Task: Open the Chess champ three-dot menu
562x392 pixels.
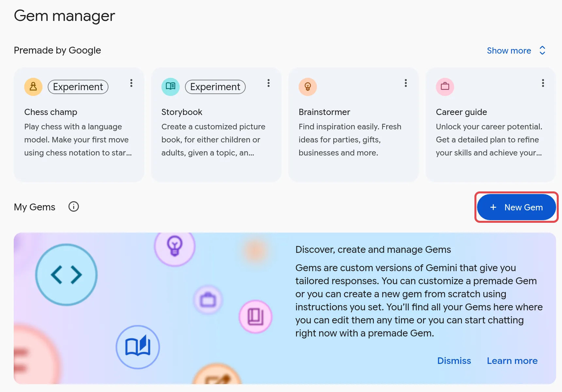Action: click(x=131, y=83)
